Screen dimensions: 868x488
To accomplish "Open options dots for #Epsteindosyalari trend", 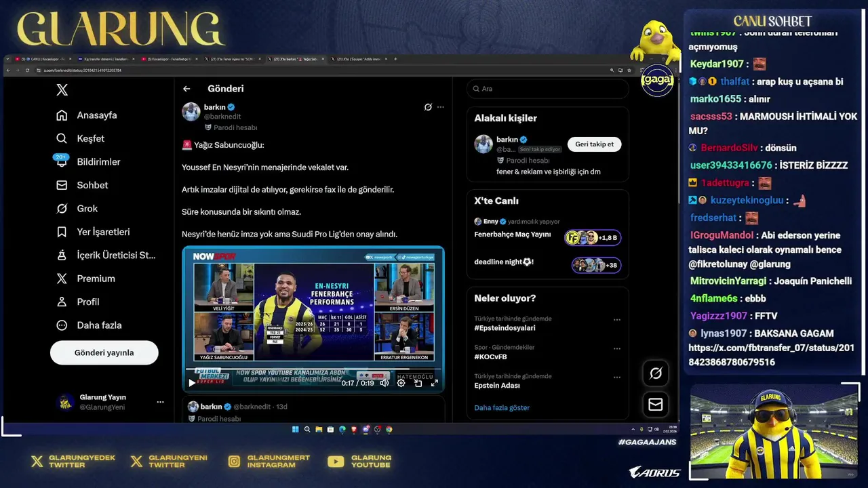I will coord(617,320).
